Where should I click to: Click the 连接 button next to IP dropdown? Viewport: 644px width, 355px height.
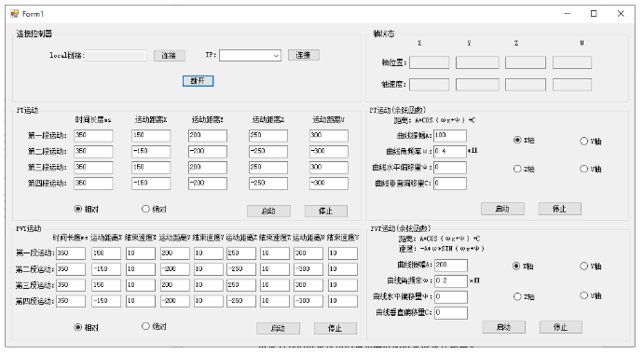(x=304, y=55)
